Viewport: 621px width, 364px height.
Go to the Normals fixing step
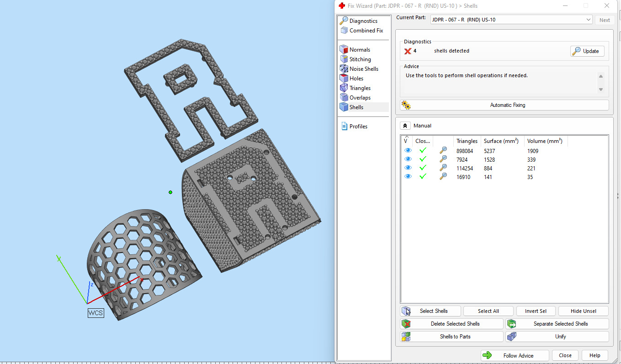[x=356, y=50]
